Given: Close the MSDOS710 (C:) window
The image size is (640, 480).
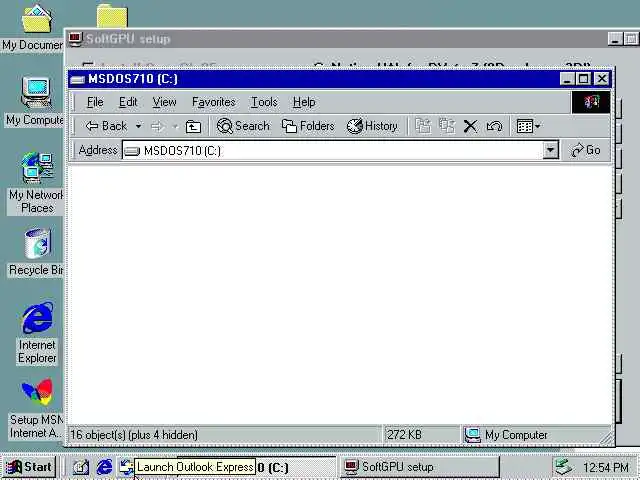Looking at the screenshot, I should [602, 79].
